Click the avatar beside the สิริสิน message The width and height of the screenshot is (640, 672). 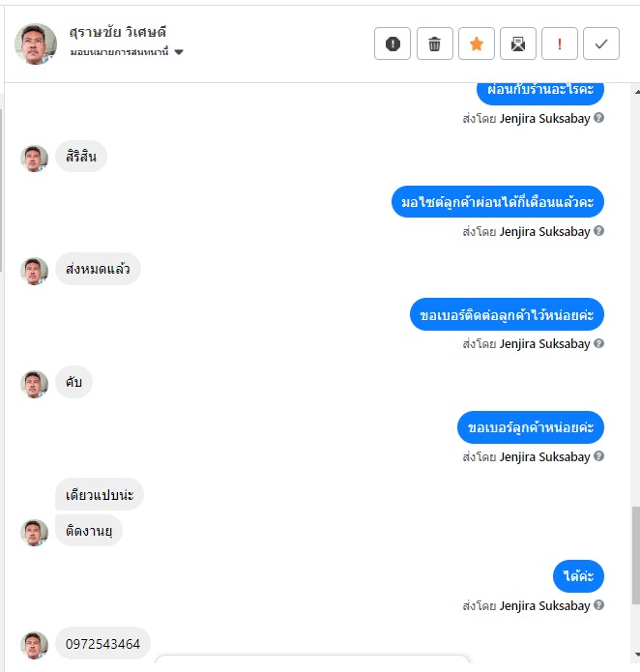tap(34, 159)
